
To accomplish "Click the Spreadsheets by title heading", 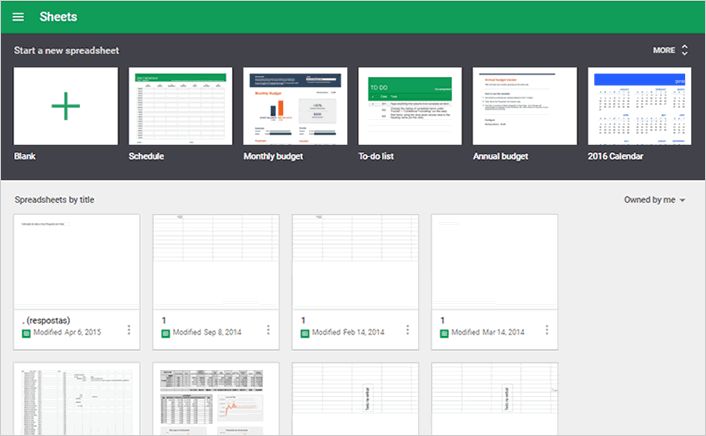I will point(54,200).
